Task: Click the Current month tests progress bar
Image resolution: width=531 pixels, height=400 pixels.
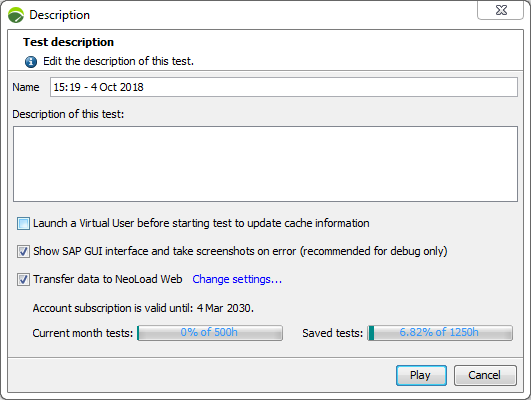Action: pos(210,333)
